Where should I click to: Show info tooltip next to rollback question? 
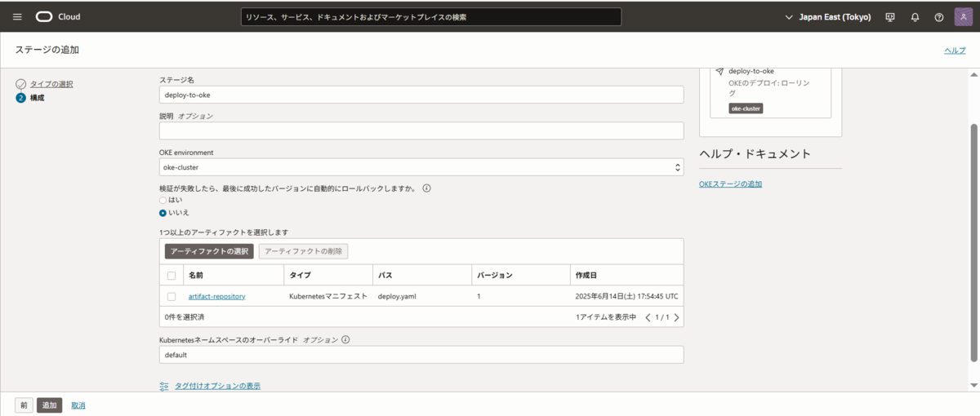[426, 188]
